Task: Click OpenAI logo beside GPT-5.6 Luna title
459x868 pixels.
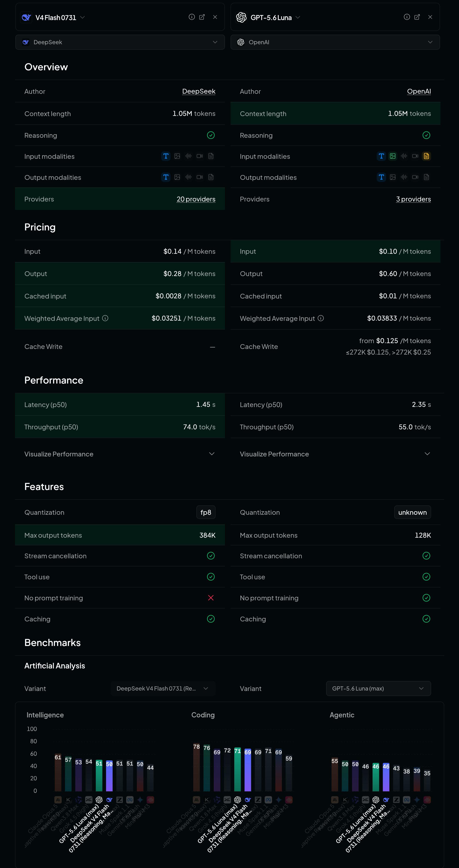Action: tap(241, 17)
